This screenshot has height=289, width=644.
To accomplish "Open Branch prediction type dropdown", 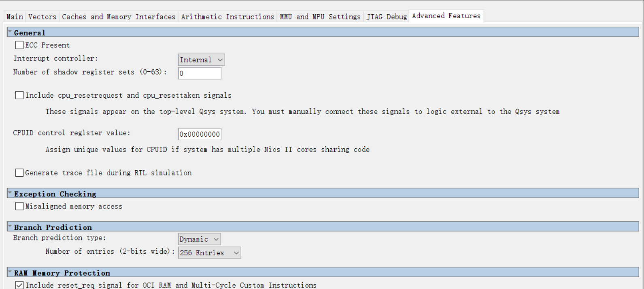I will click(199, 239).
